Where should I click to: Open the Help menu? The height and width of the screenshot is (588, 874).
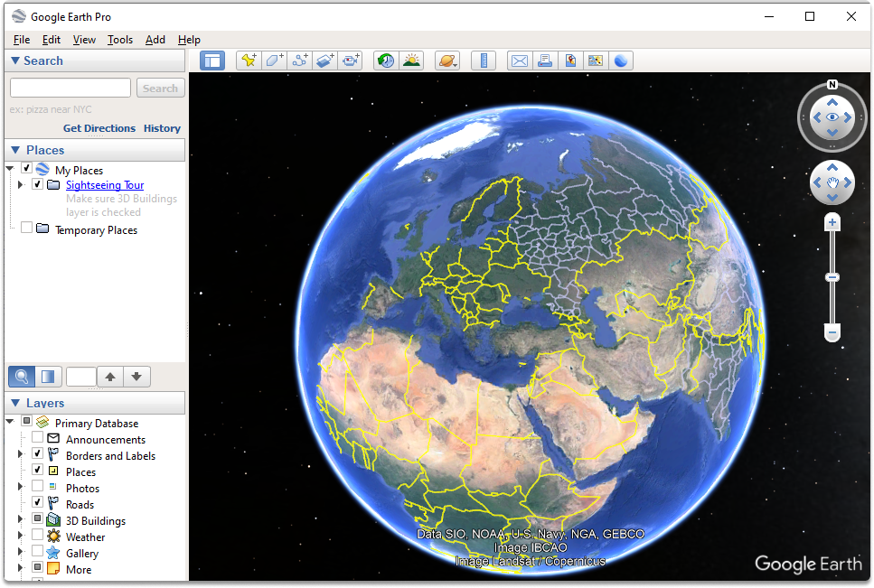(x=189, y=40)
